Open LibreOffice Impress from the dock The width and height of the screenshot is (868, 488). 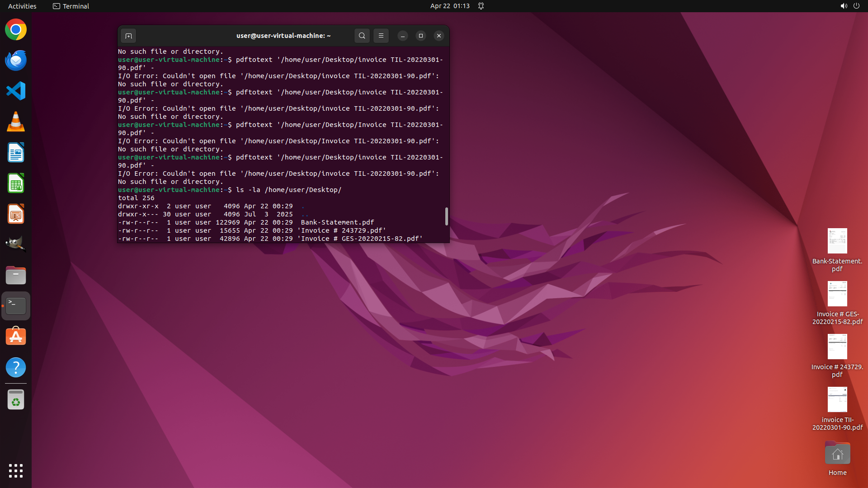click(16, 214)
